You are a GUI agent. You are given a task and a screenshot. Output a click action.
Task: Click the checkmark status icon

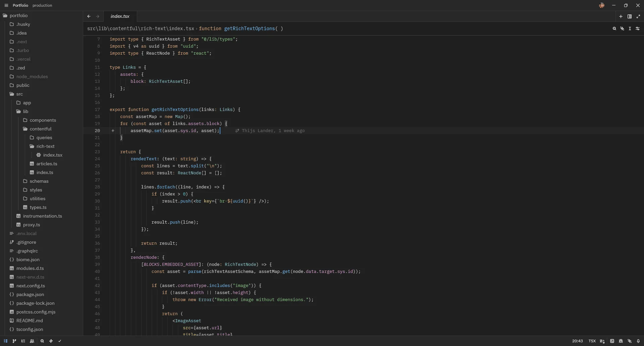(60, 341)
